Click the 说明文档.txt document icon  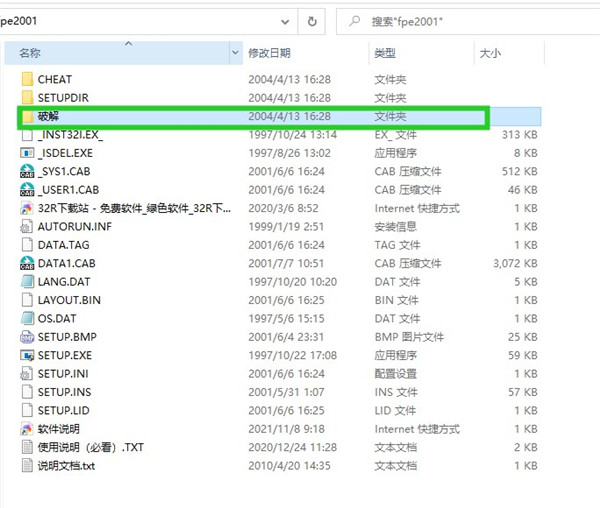point(27,465)
